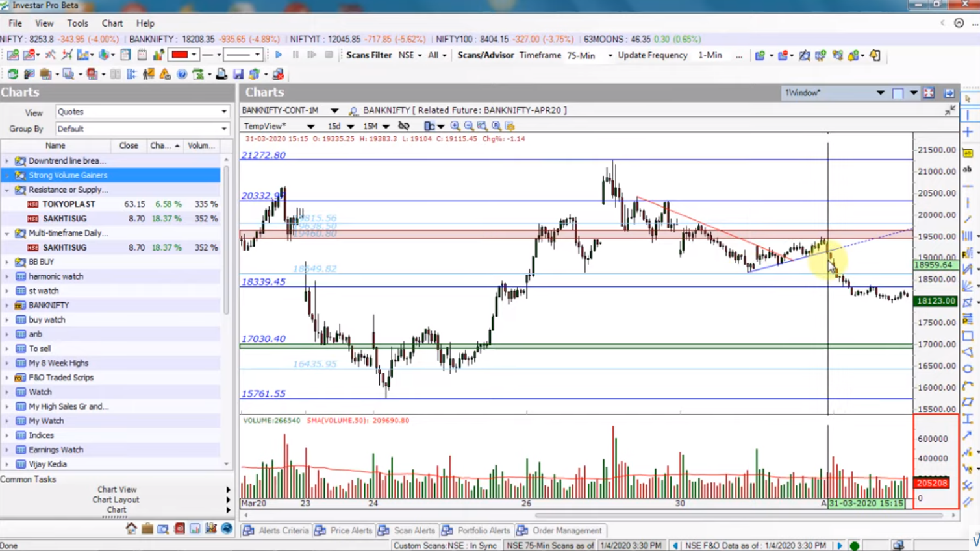Open the View Quotes dropdown
Image resolution: width=980 pixels, height=551 pixels.
tap(223, 112)
